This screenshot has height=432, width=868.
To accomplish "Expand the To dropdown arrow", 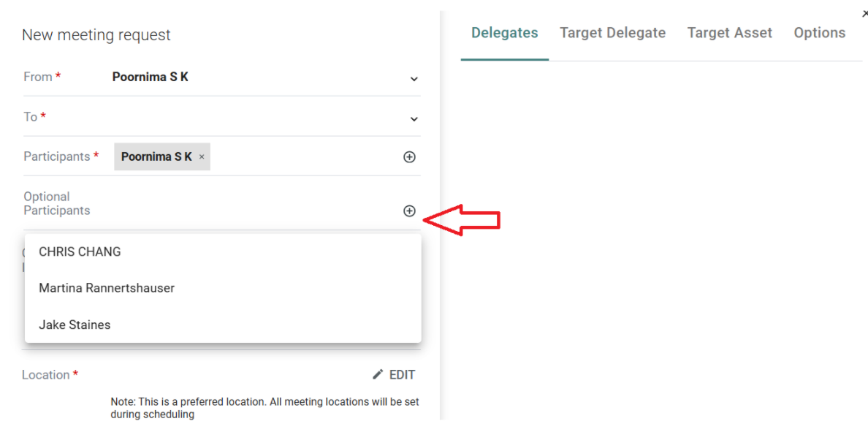I will coord(414,119).
